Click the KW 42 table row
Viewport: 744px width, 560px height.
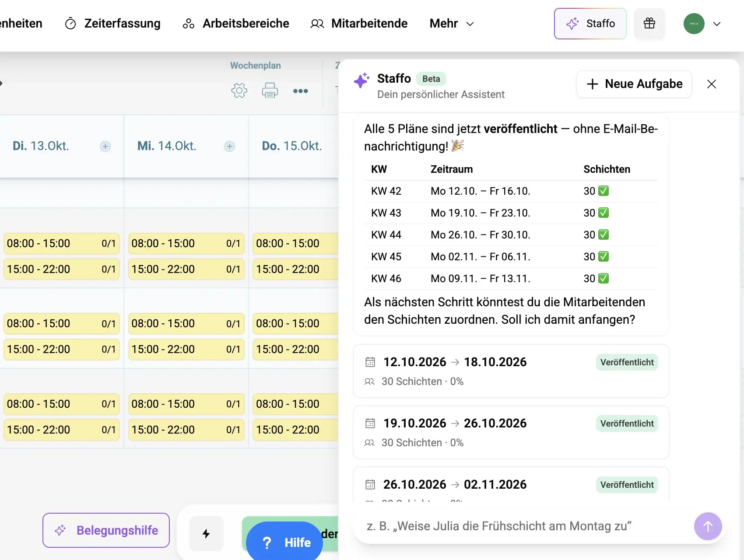(511, 191)
